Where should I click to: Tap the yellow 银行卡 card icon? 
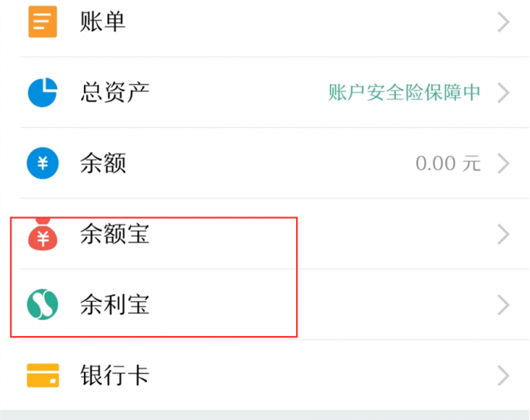[42, 375]
